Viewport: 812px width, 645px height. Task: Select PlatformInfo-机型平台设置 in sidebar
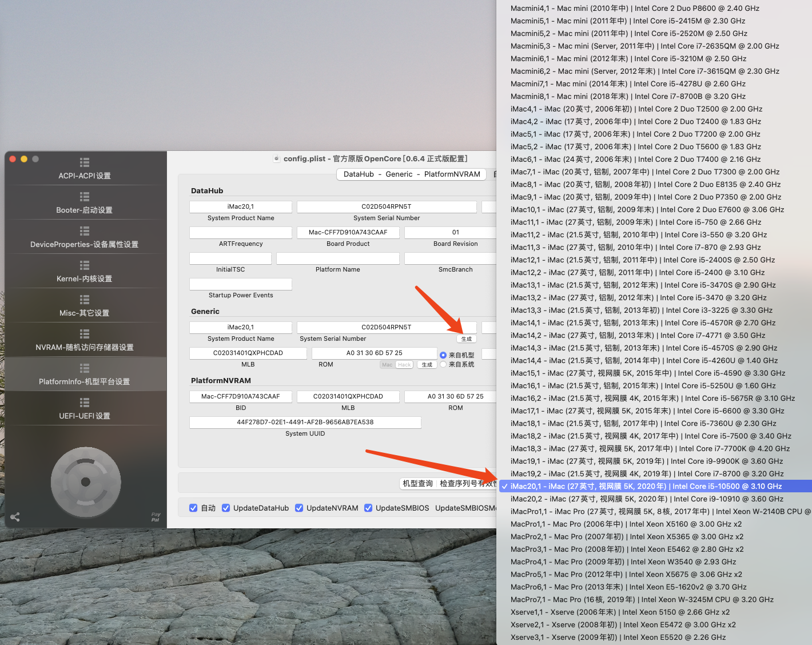click(x=85, y=375)
